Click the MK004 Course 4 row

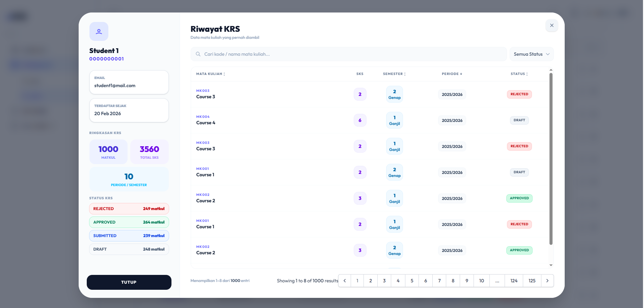pyautogui.click(x=370, y=120)
